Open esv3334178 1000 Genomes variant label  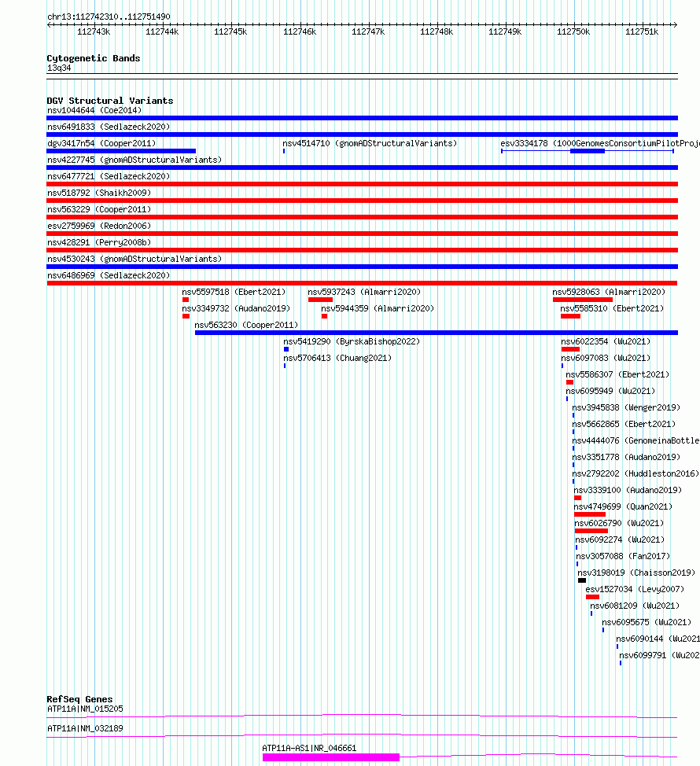point(600,144)
